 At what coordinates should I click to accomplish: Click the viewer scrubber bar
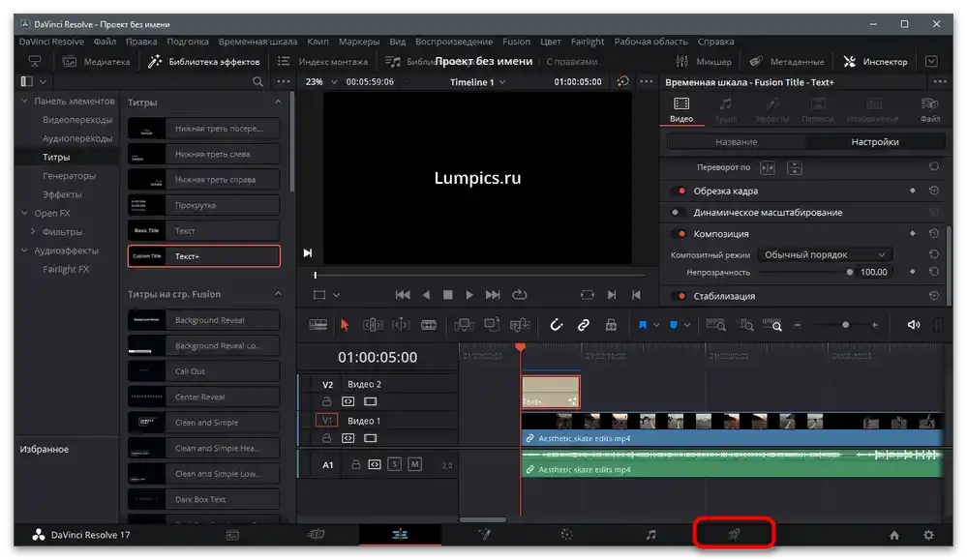coord(479,275)
